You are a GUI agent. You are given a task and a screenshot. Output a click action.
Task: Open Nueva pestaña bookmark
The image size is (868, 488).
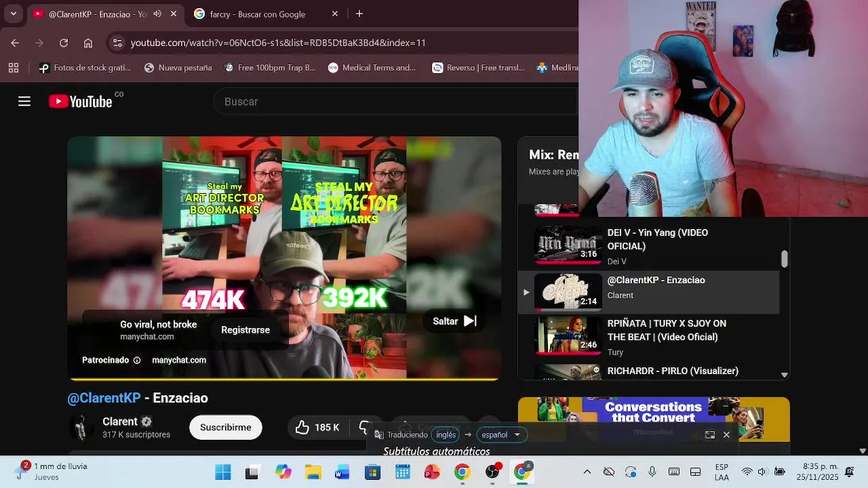[x=178, y=68]
